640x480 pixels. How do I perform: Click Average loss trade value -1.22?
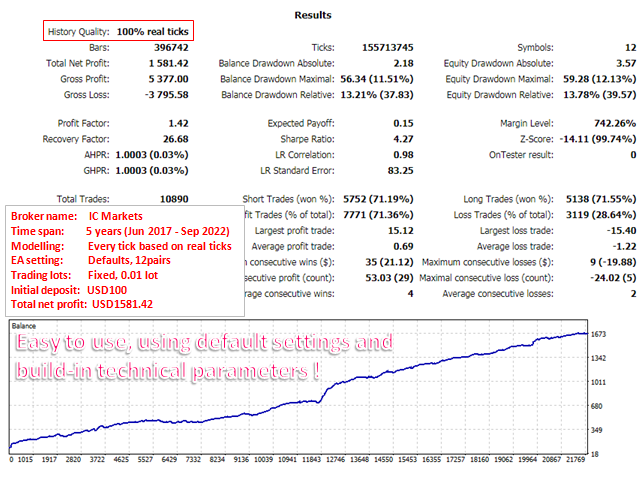(624, 247)
